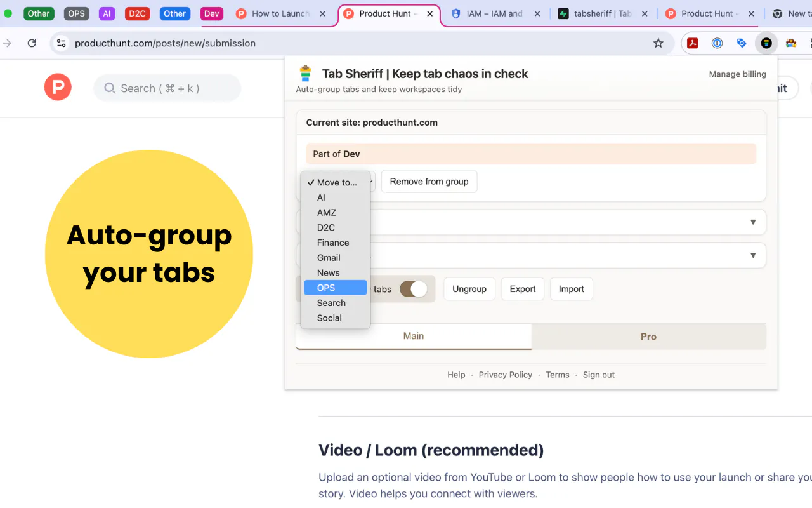Choose OPS from the group list
This screenshot has height=508, width=812.
coord(335,288)
